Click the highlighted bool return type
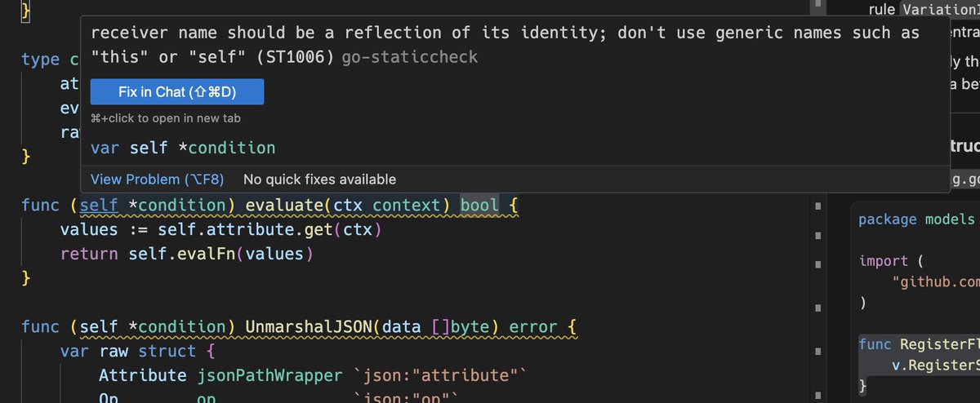The image size is (980, 403). tap(480, 206)
